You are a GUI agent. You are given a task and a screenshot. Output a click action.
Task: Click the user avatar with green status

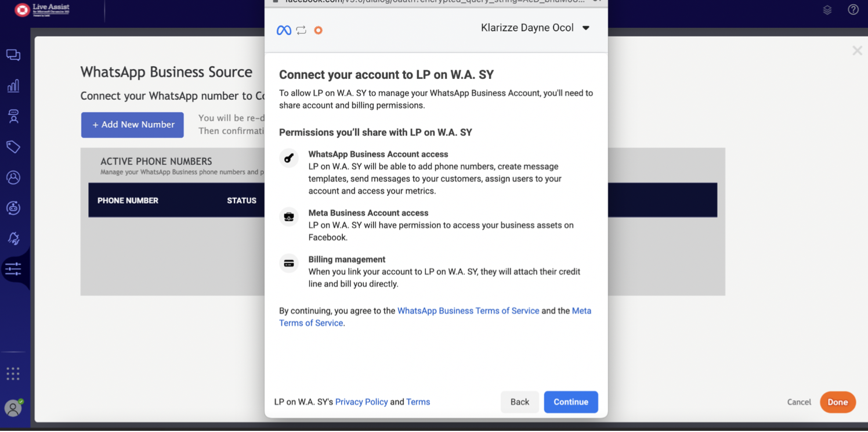tap(13, 408)
